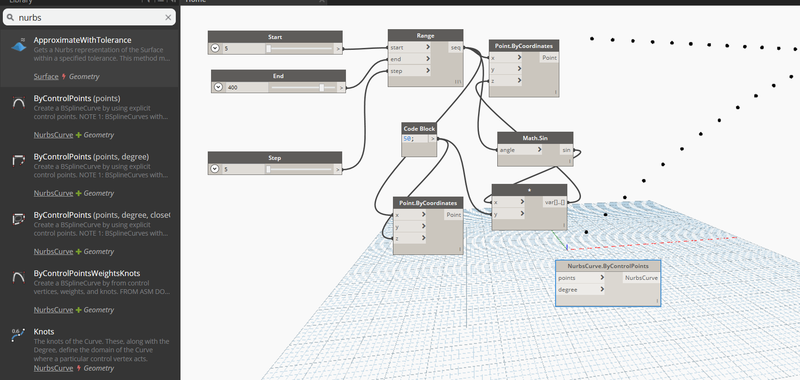The height and width of the screenshot is (380, 800).
Task: Click the Range node title bar
Action: (x=426, y=35)
